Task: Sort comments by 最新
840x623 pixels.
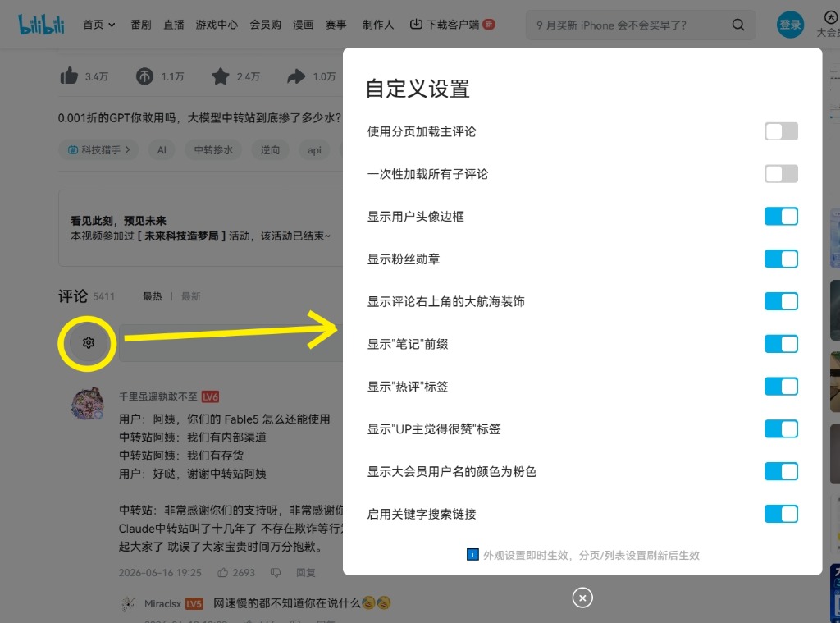Action: tap(190, 296)
